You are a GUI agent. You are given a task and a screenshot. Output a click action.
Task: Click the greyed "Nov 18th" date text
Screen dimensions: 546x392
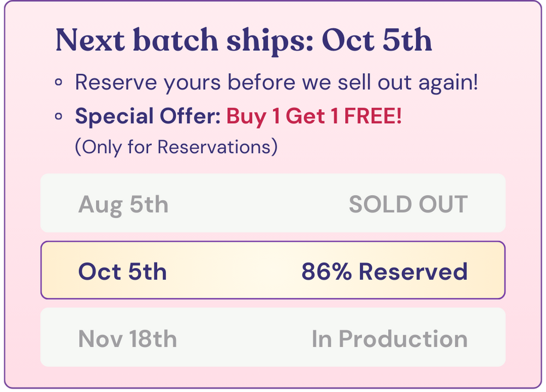click(x=127, y=339)
